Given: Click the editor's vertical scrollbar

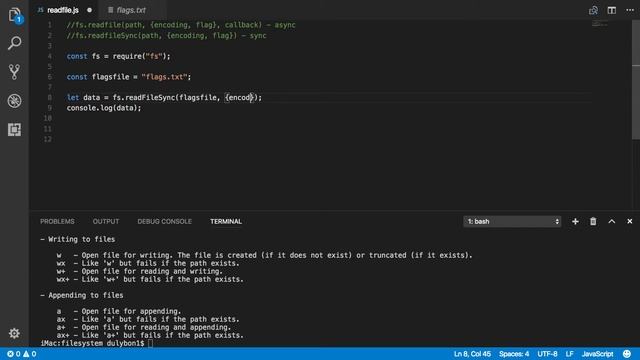Looking at the screenshot, I should [636, 80].
